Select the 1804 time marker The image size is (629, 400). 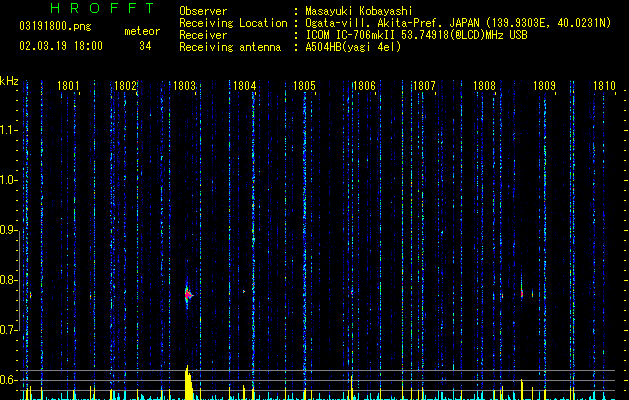click(x=244, y=86)
